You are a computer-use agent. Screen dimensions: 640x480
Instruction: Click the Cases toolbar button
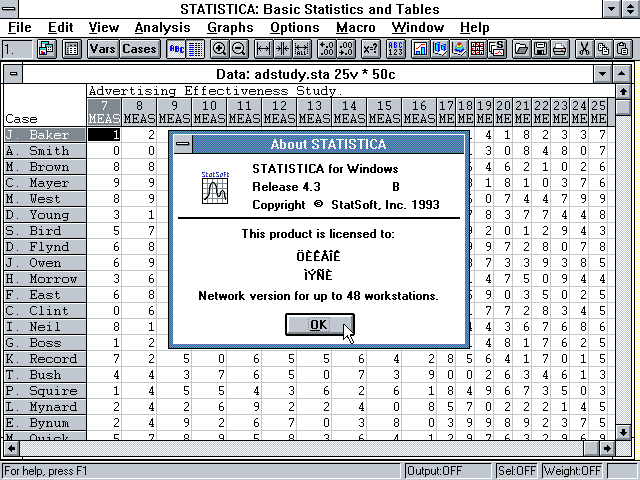pyautogui.click(x=140, y=49)
